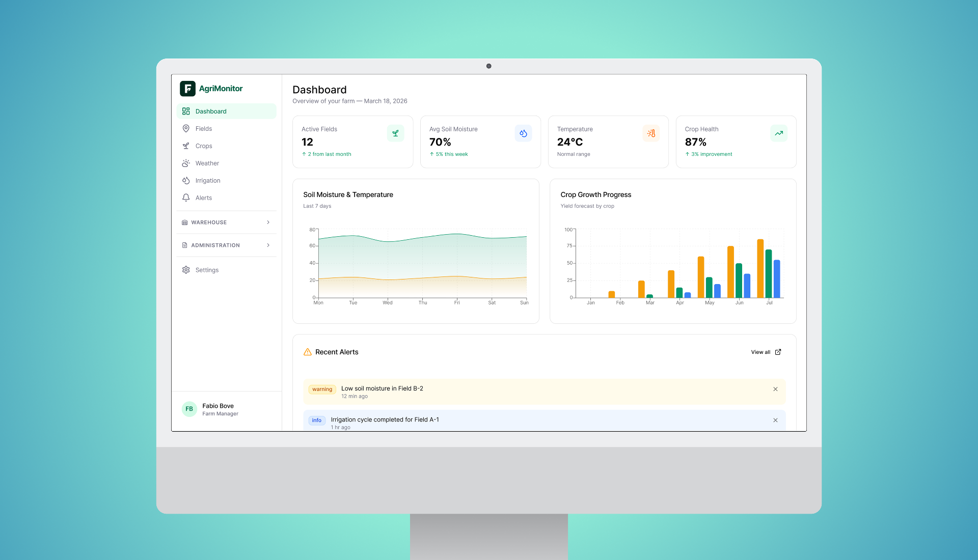Dismiss the Irrigation cycle completed alert
The image size is (978, 560).
(775, 421)
